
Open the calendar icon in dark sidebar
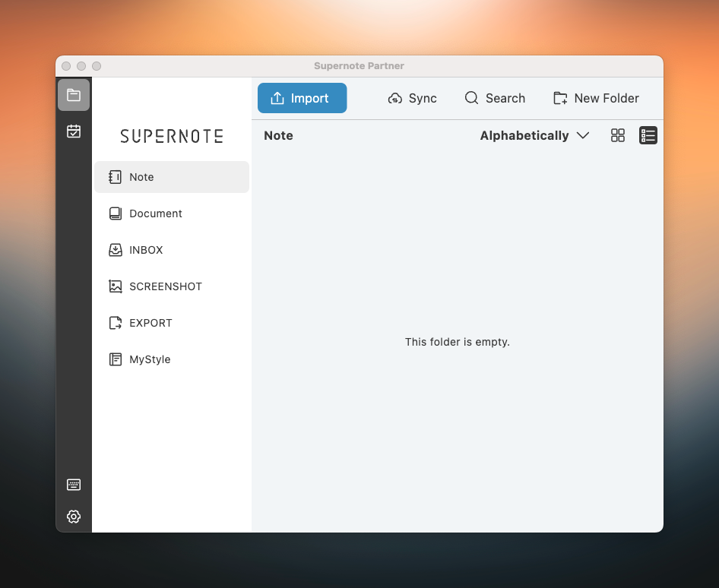point(74,131)
